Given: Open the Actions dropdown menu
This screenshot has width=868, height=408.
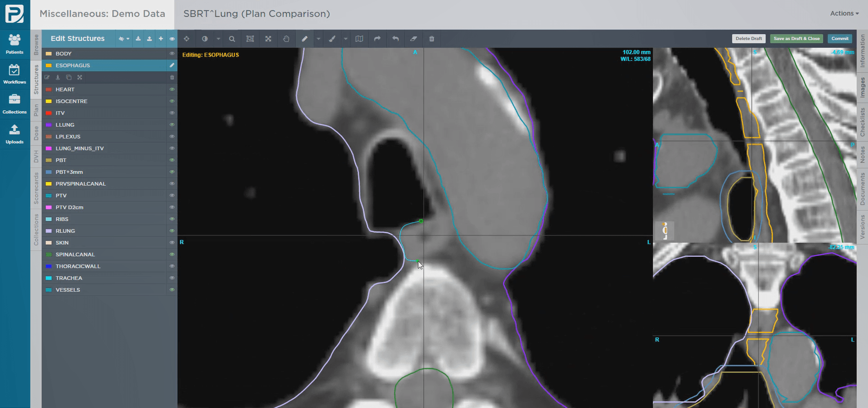Looking at the screenshot, I should pyautogui.click(x=844, y=13).
